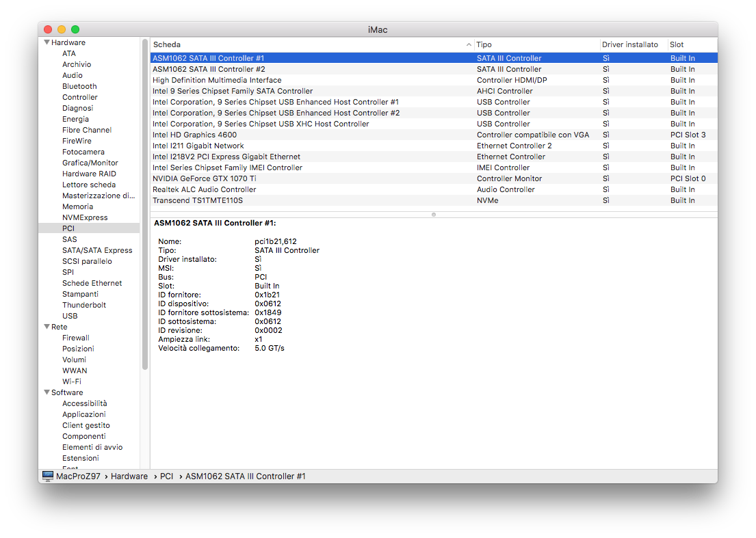Select Firewall under Rete
Screen dimensions: 756x538
[x=76, y=338]
